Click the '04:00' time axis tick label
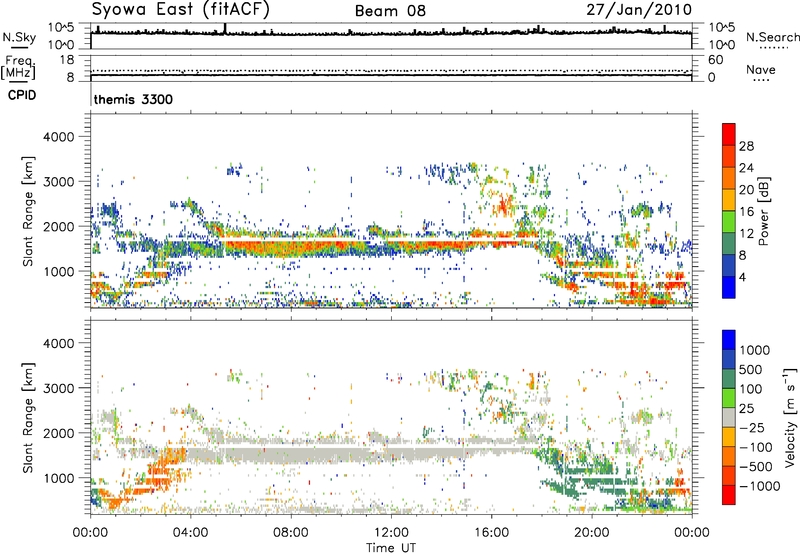 (190, 533)
